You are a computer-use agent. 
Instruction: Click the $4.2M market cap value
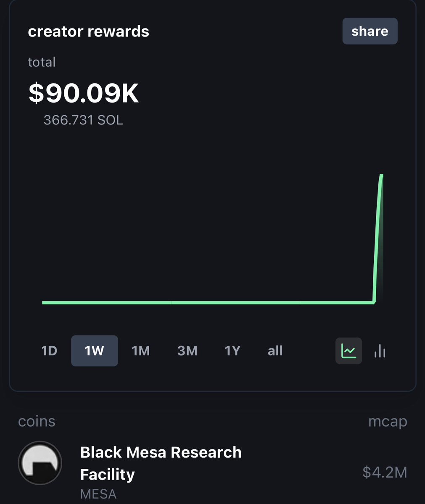385,472
